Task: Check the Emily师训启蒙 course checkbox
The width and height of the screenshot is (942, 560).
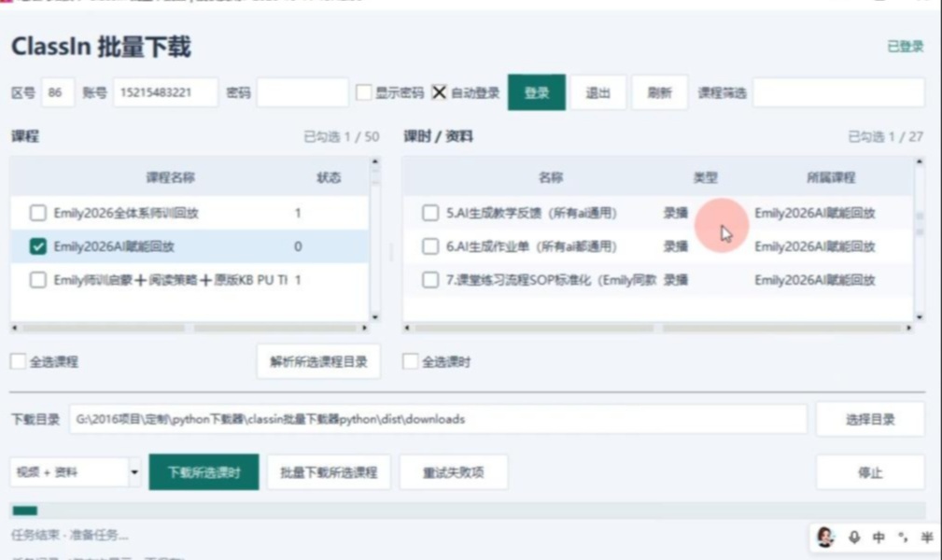Action: (x=38, y=280)
